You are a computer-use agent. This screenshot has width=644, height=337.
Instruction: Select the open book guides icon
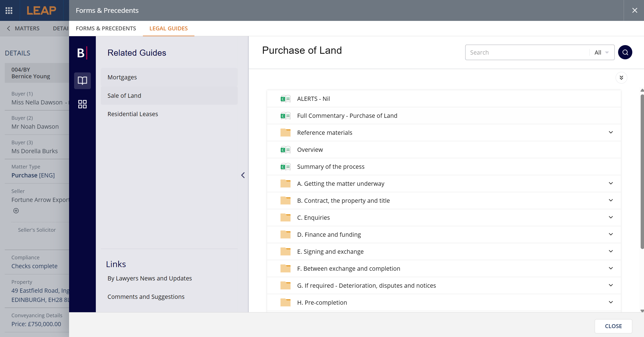point(82,81)
